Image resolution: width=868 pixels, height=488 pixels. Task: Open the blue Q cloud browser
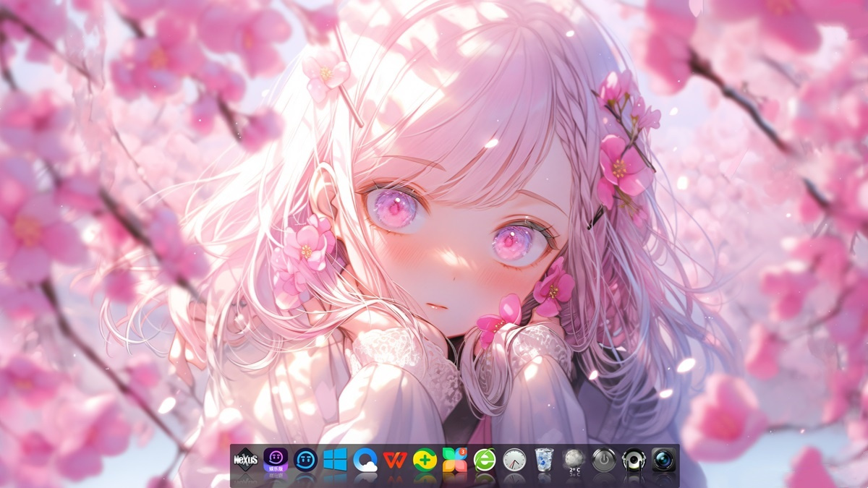tap(365, 460)
